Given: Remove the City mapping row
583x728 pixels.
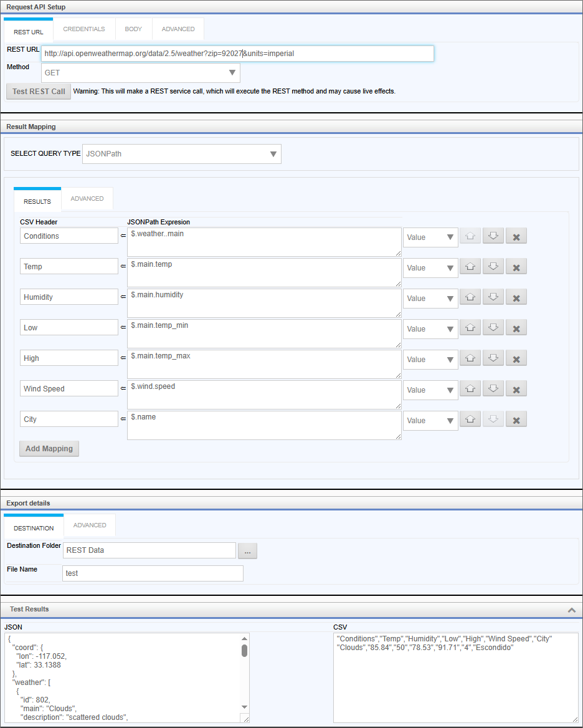Looking at the screenshot, I should coord(516,419).
